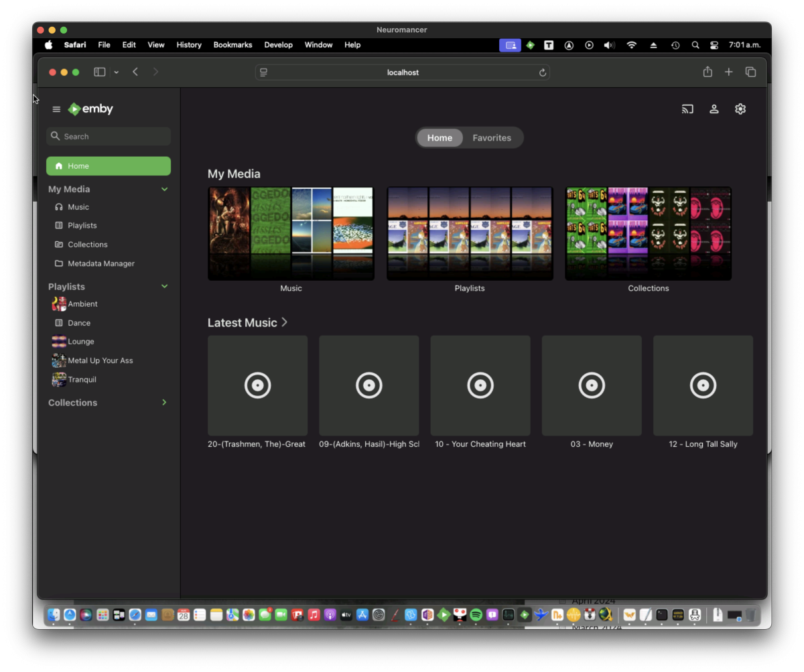Screen dimensions: 804x672
Task: Open Metadata Manager in the sidebar
Action: tap(100, 263)
